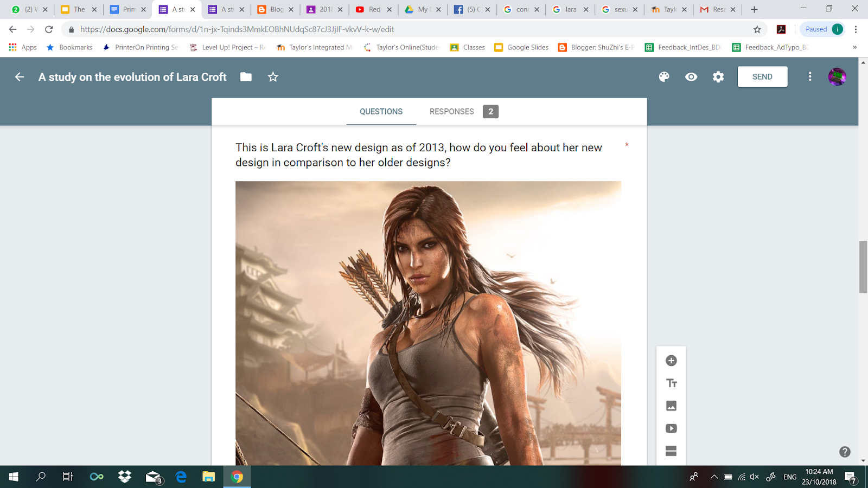Show hidden system tray icons

[714, 477]
